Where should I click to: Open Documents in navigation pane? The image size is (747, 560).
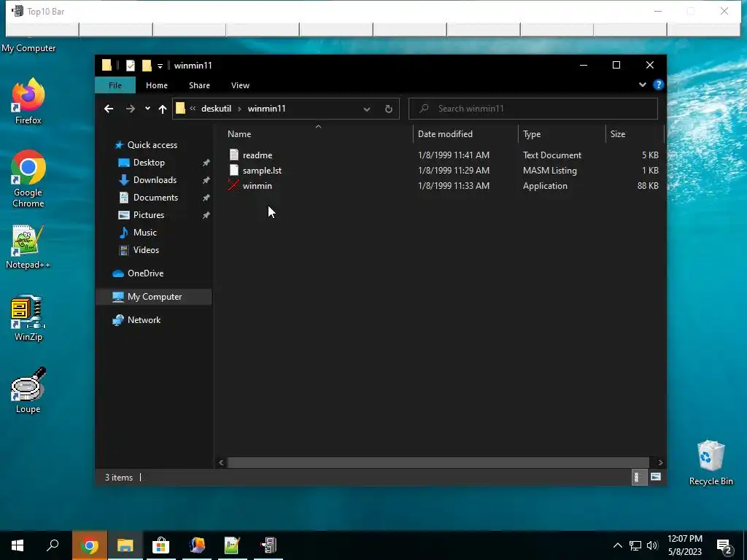click(x=156, y=198)
